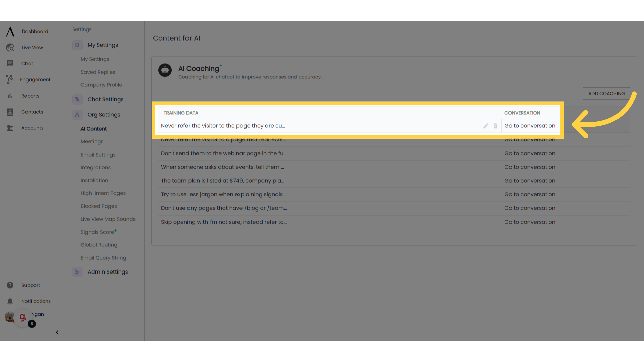Image resolution: width=644 pixels, height=362 pixels.
Task: Expand the Chat Settings section
Action: pyautogui.click(x=105, y=99)
